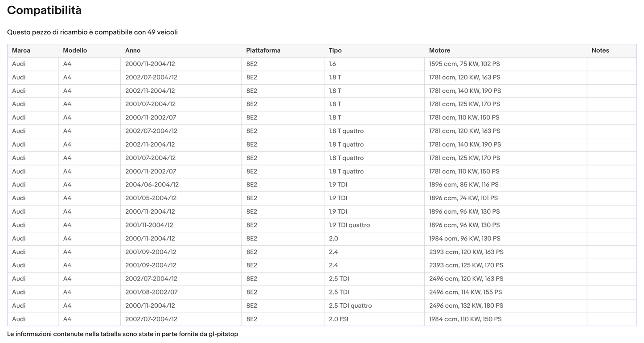Image resolution: width=644 pixels, height=343 pixels.
Task: Click the Modello column header
Action: pos(75,50)
